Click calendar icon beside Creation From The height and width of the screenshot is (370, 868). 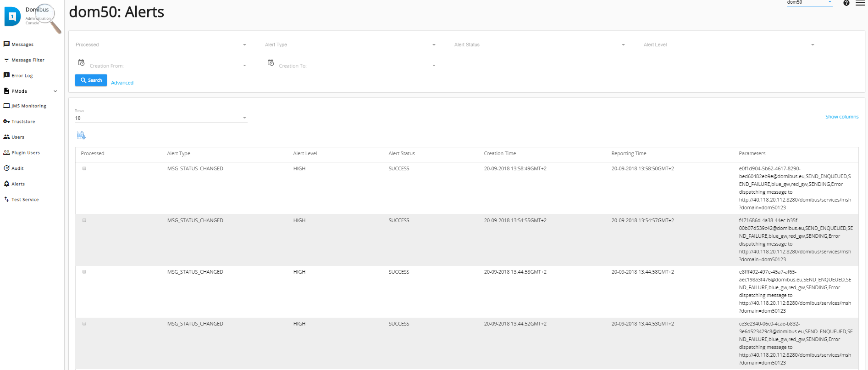81,62
